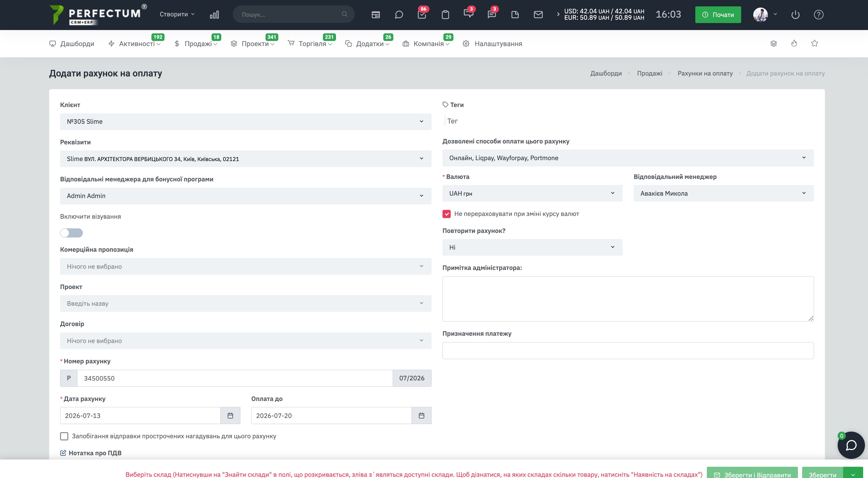Screen dimensions: 868x478
Task: Open the Договір dropdown
Action: tap(246, 341)
